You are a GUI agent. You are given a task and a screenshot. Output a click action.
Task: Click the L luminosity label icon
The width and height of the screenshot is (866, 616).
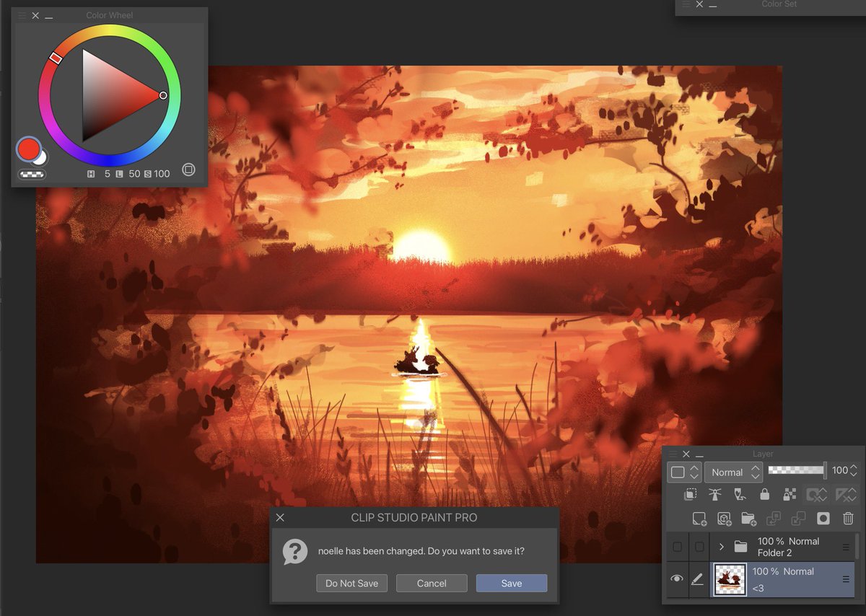click(120, 174)
